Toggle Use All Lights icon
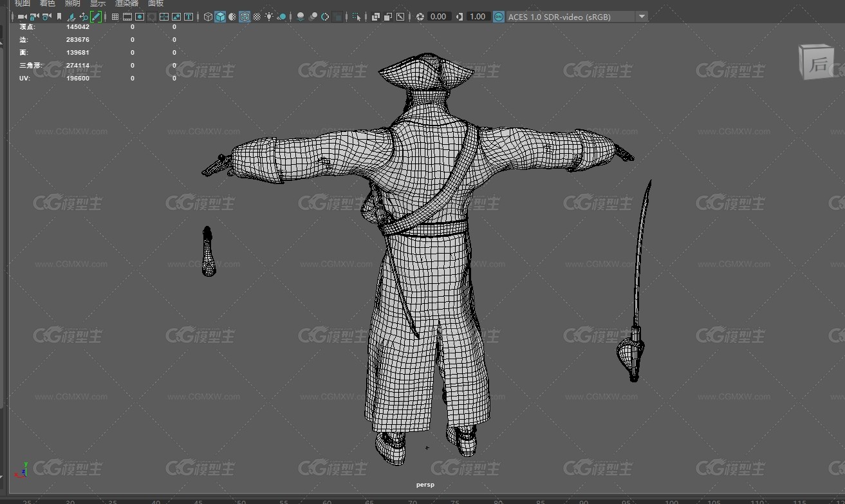Image resolution: width=845 pixels, height=504 pixels. (268, 17)
